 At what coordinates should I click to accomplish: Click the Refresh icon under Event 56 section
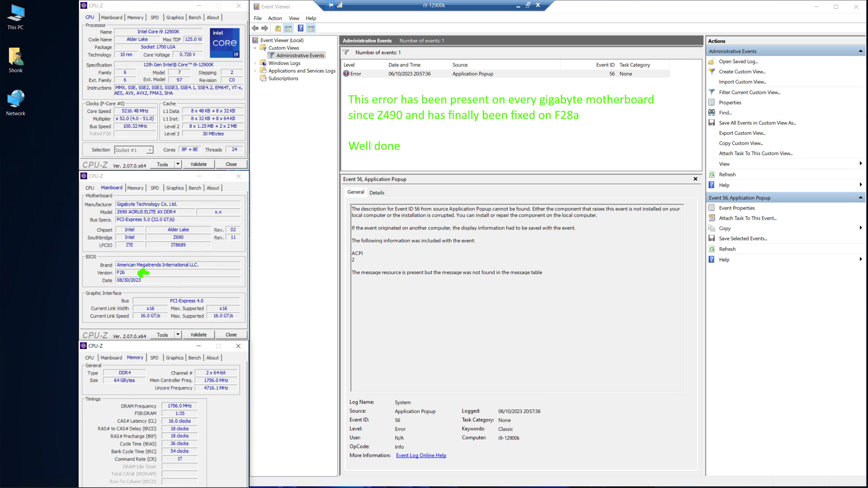point(712,249)
